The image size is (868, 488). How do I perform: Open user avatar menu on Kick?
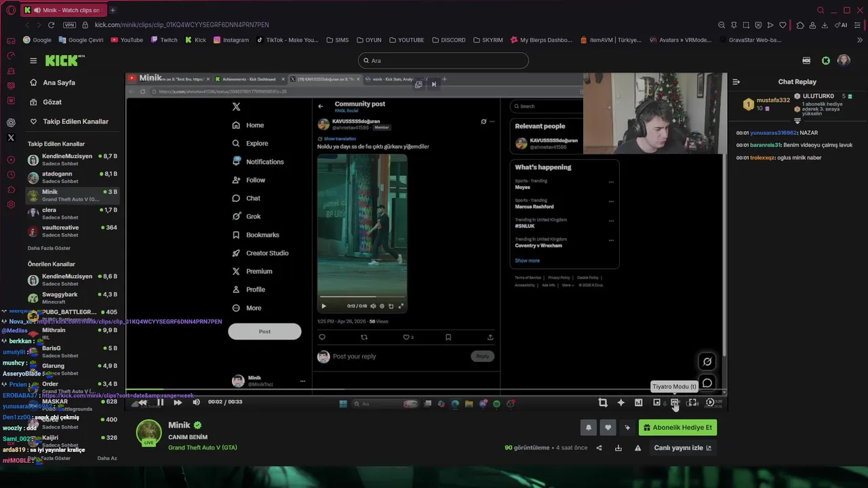[844, 60]
